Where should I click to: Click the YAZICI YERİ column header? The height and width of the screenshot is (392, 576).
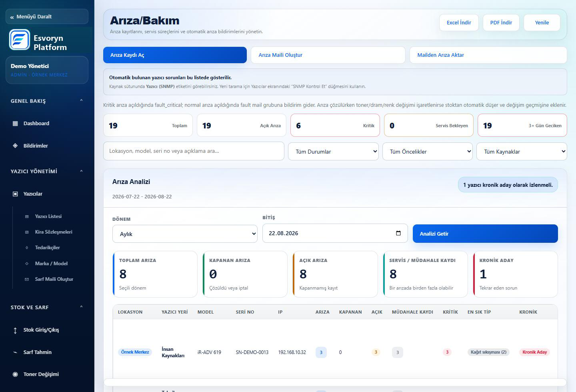click(175, 312)
